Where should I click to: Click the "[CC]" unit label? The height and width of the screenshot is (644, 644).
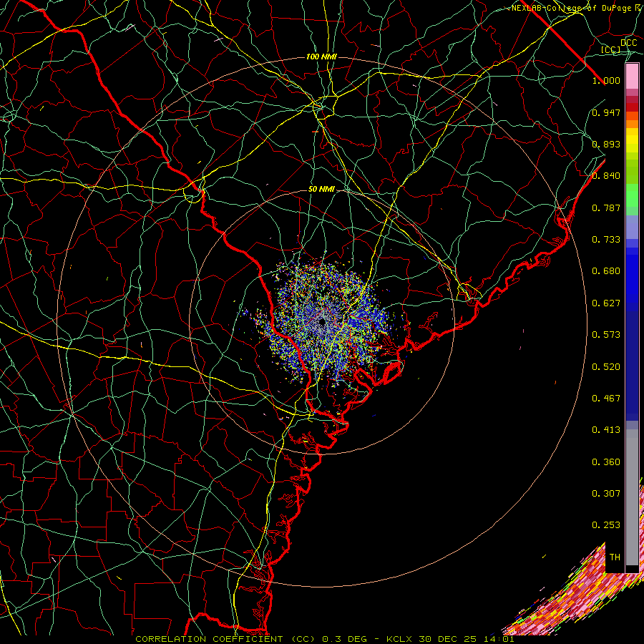pos(611,49)
